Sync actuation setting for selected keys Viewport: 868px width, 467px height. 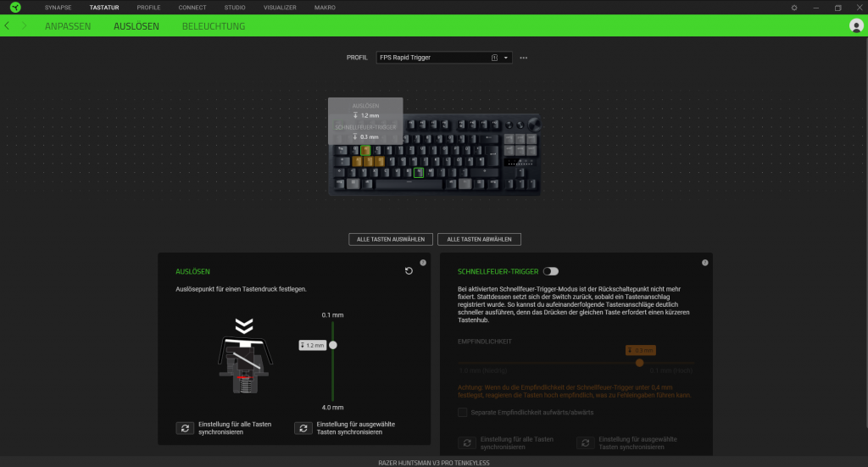(303, 428)
